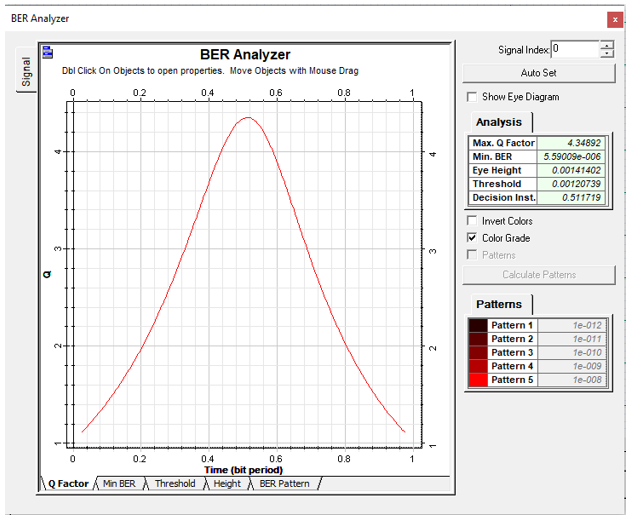Open the Min BER tab
Screen dimensions: 635x518
[x=119, y=484]
